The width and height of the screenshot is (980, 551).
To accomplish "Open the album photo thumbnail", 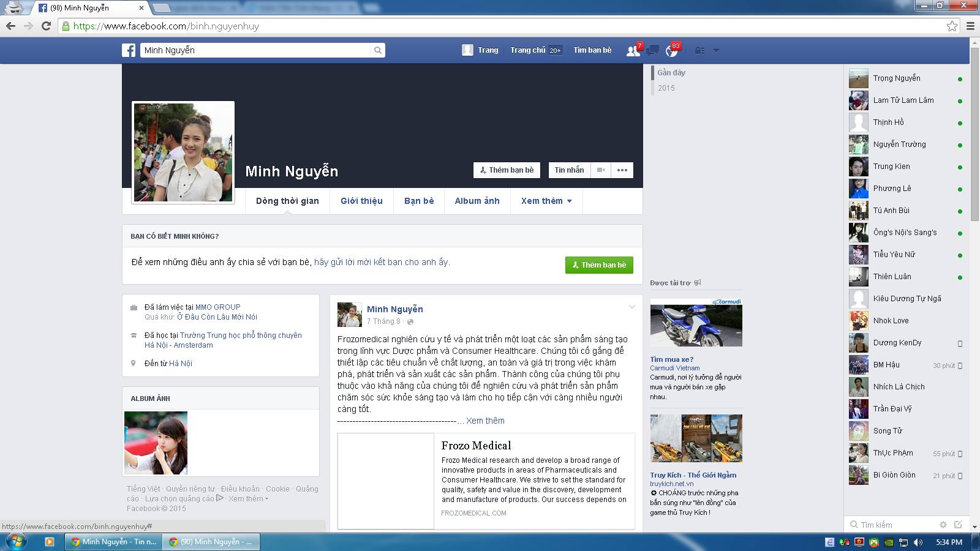I will (156, 443).
